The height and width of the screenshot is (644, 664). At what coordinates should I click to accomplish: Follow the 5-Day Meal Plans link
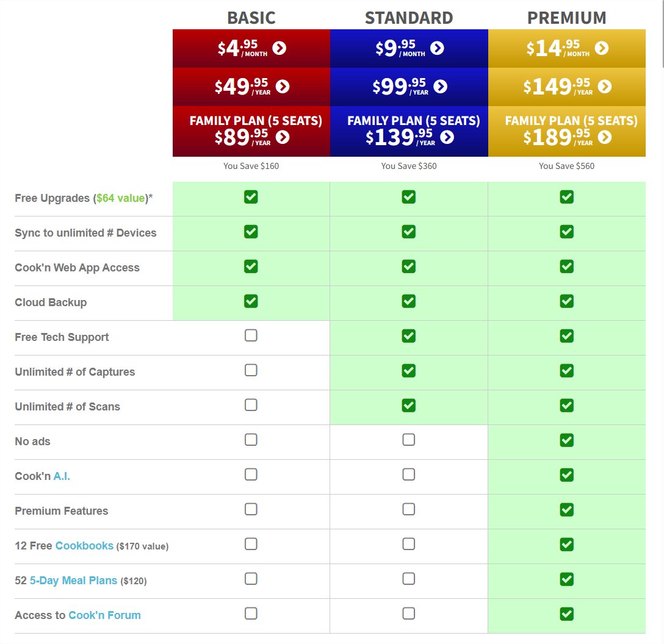pyautogui.click(x=73, y=581)
